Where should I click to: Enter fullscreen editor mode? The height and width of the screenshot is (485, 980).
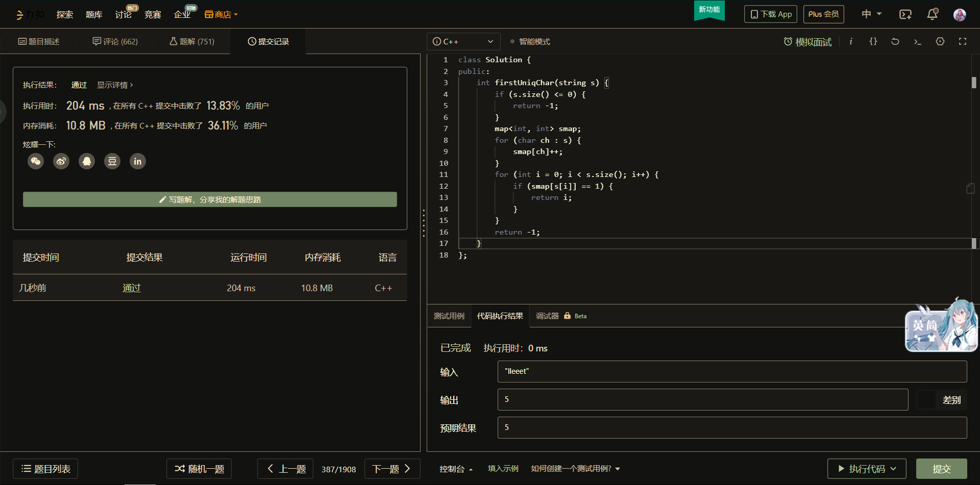963,41
